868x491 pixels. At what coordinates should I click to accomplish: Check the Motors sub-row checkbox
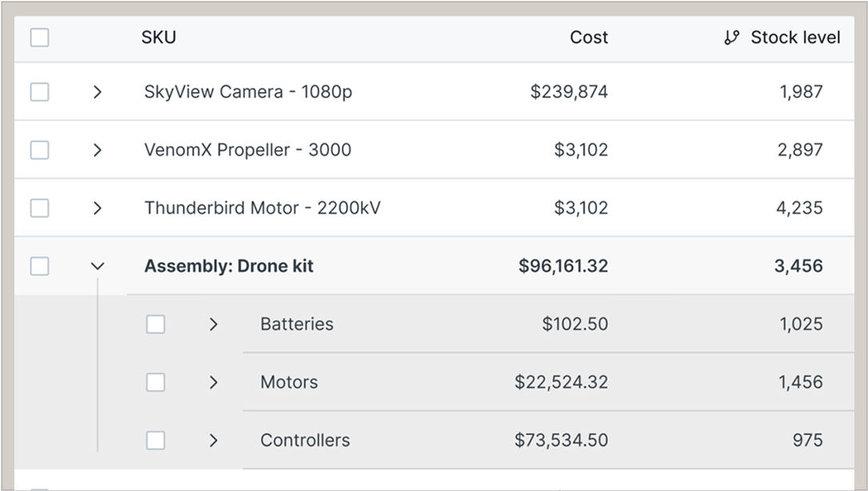[156, 382]
